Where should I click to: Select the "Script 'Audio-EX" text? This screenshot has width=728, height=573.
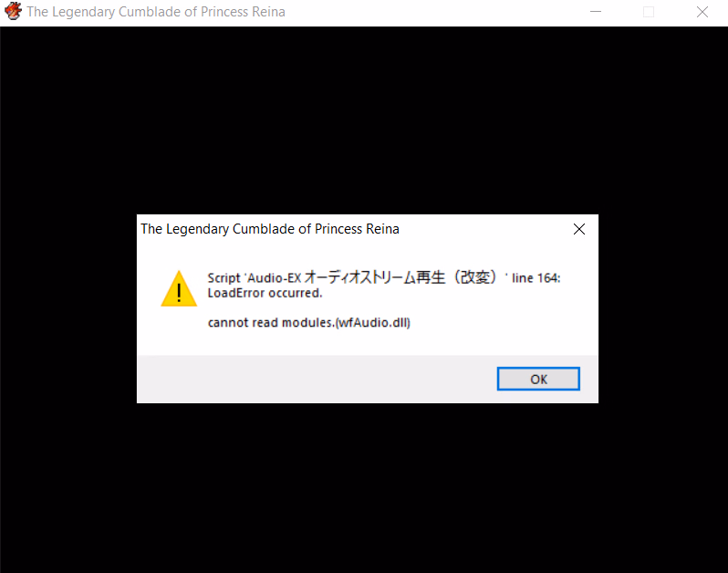click(255, 277)
